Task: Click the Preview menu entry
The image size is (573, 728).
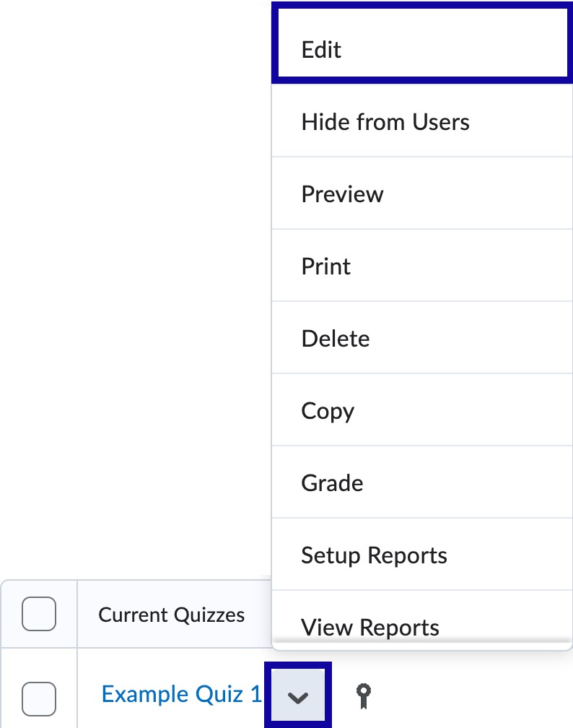Action: [x=421, y=194]
